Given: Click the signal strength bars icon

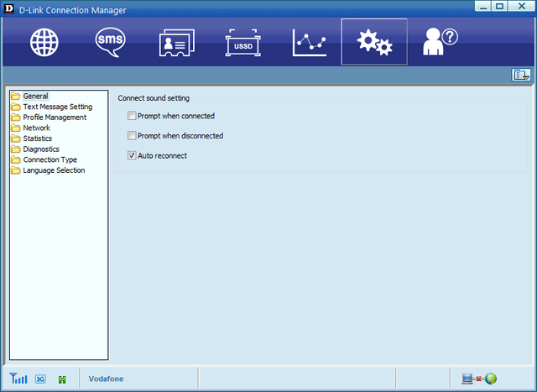Looking at the screenshot, I should [x=18, y=379].
